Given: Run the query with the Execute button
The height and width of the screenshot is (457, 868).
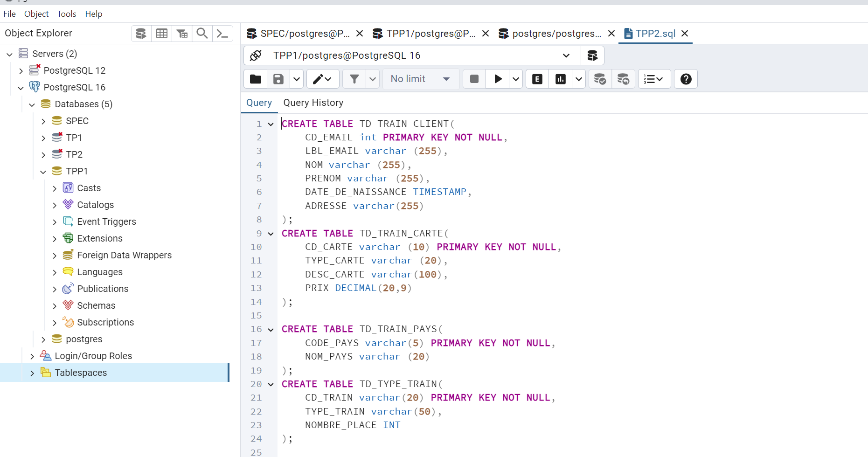Looking at the screenshot, I should pyautogui.click(x=498, y=79).
